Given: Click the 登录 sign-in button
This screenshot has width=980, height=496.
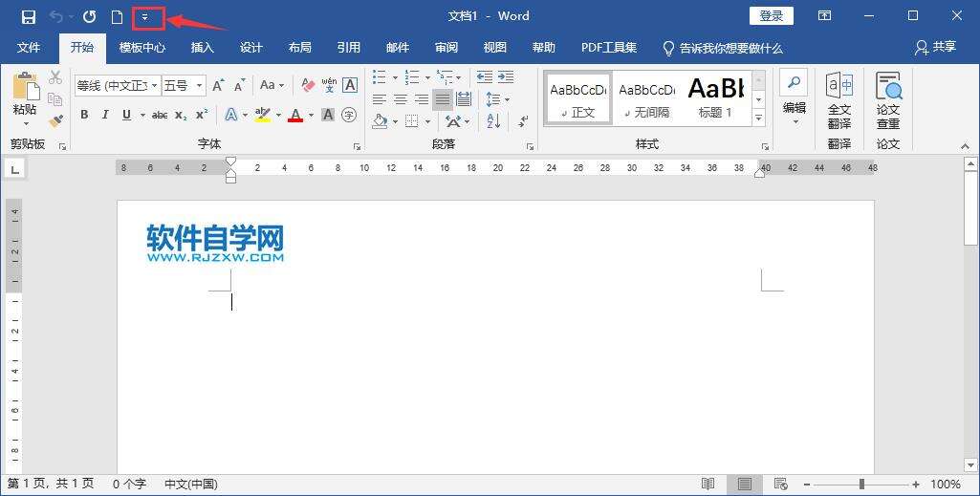Looking at the screenshot, I should (x=771, y=15).
